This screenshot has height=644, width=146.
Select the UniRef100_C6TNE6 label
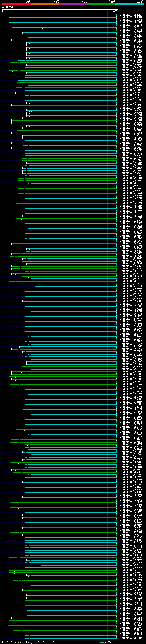coord(131,254)
